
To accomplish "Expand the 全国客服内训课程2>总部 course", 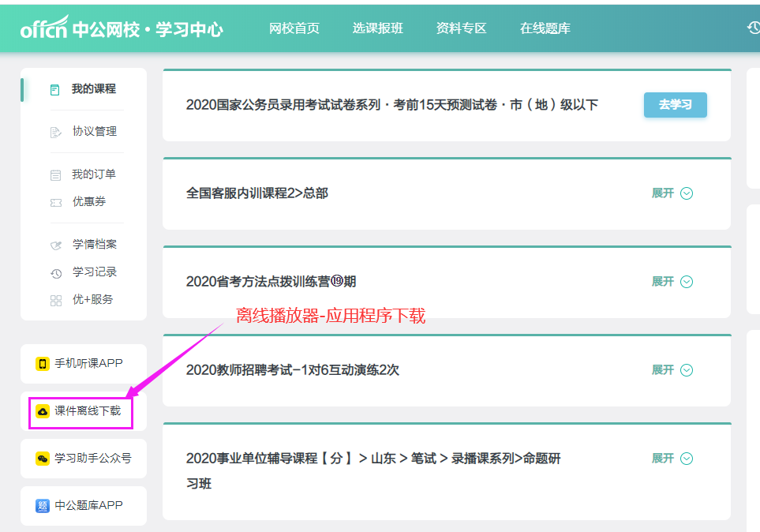I will tap(672, 193).
